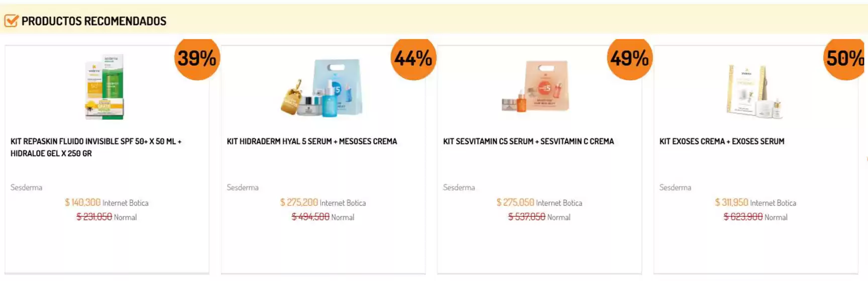Click the Productos Recomendados checkmark icon
This screenshot has width=868, height=281.
click(x=11, y=21)
